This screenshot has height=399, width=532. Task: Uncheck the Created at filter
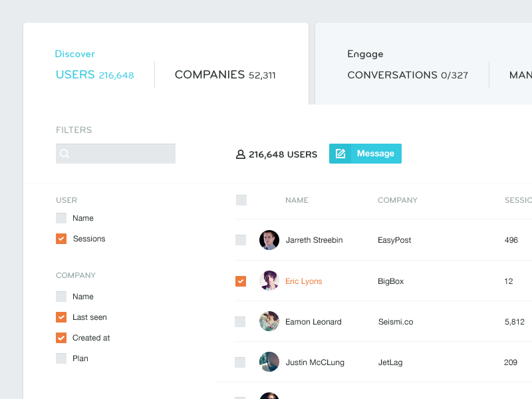coord(61,338)
